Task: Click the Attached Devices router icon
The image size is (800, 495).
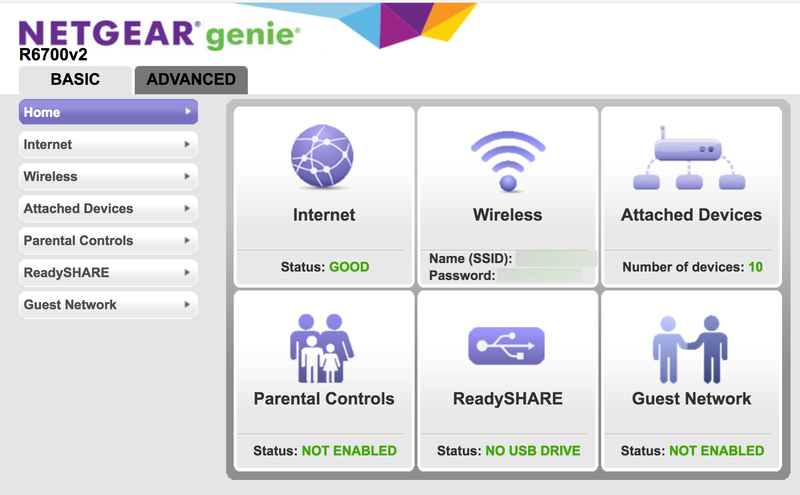Action: click(689, 158)
